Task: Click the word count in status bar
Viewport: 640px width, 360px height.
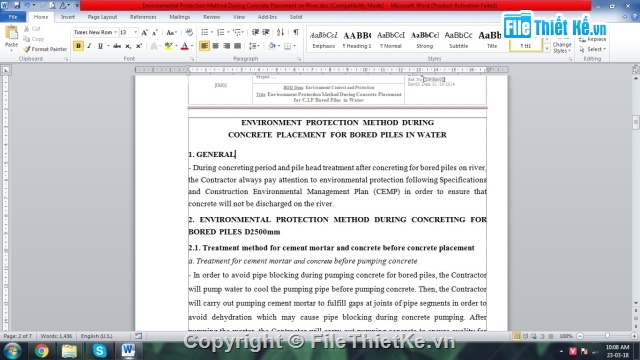Action: 56,336
